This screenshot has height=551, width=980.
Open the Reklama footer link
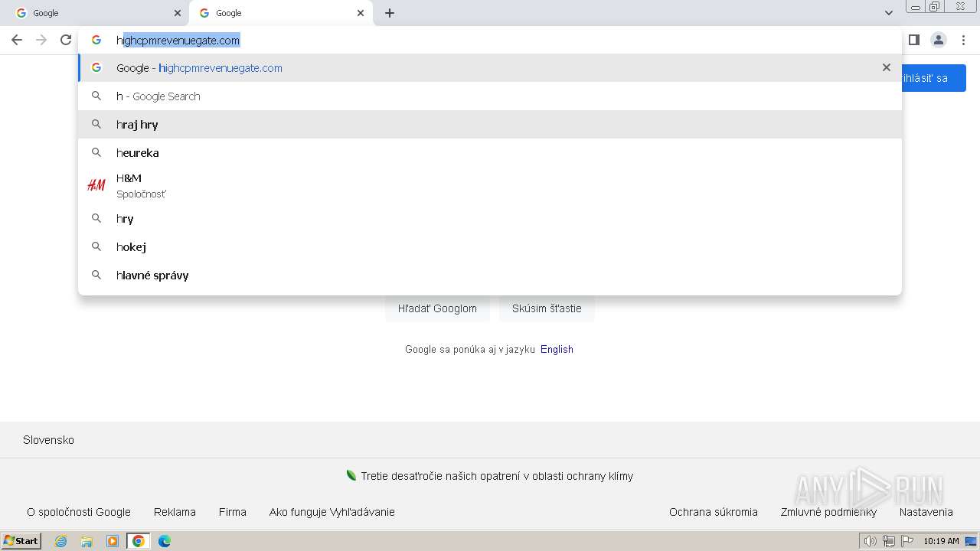click(x=175, y=512)
